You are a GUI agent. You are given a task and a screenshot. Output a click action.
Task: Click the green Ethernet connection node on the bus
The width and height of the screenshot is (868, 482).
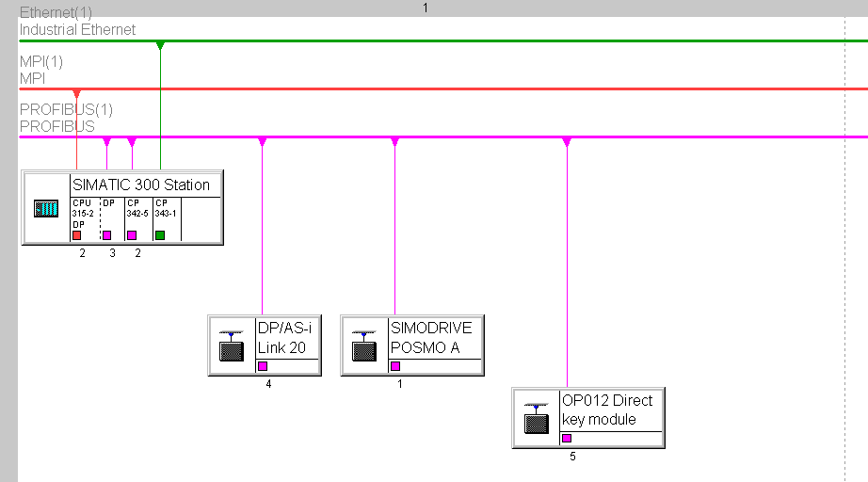coord(160,45)
